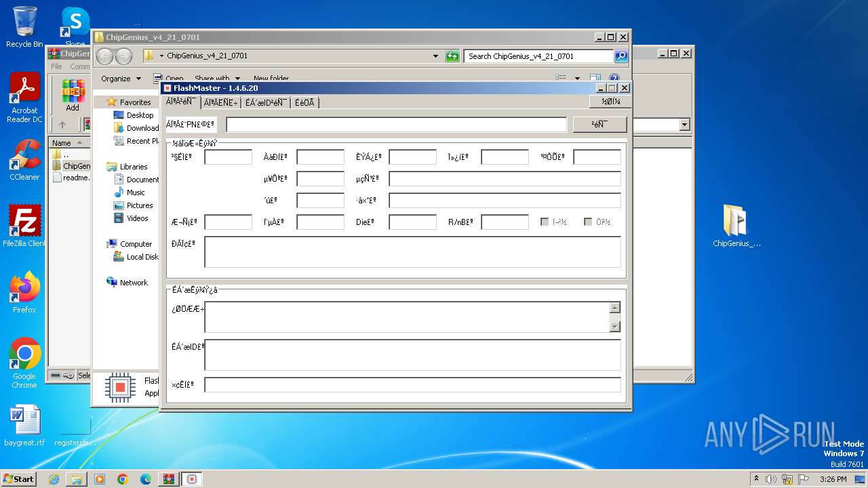Select fourth FlashMaster tab
Screen dimensions: 868x488
click(304, 102)
